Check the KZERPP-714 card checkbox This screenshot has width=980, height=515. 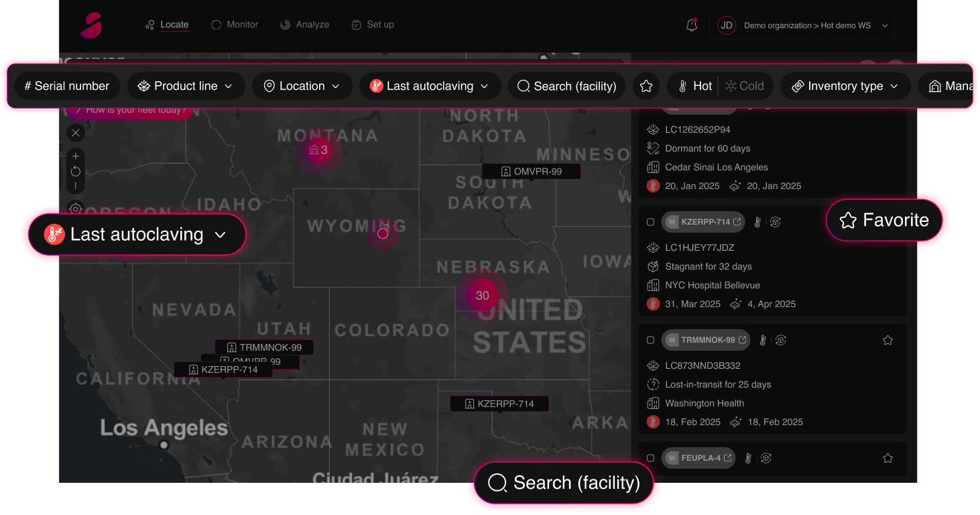pos(650,222)
